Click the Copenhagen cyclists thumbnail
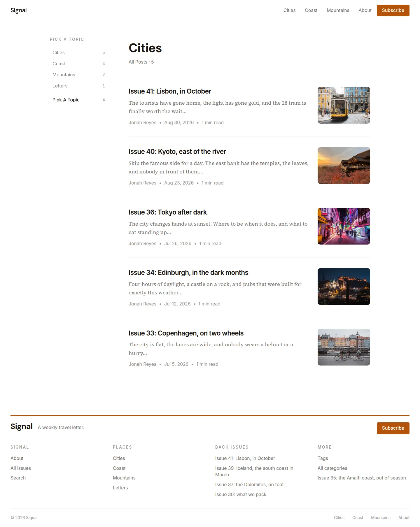 [344, 347]
